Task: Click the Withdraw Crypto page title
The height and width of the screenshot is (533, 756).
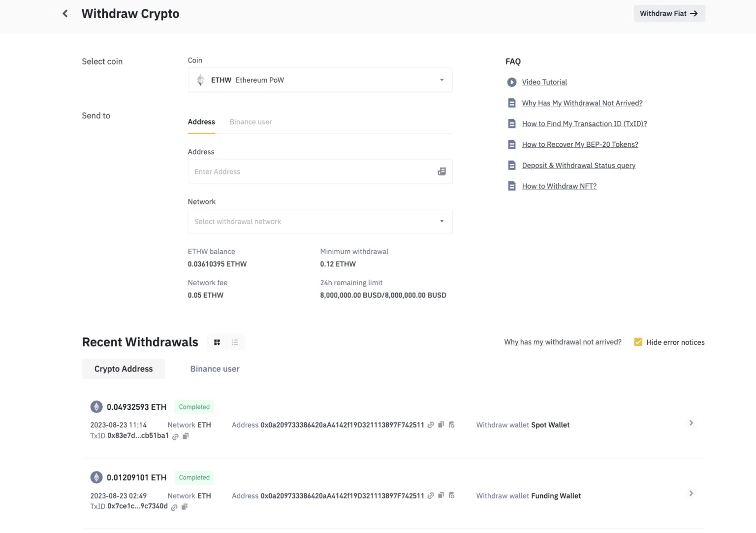Action: (x=130, y=13)
